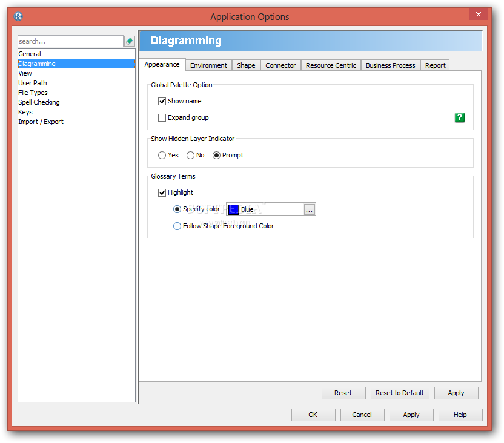Click the Apply button beside Cancel
The height and width of the screenshot is (443, 504).
[411, 415]
